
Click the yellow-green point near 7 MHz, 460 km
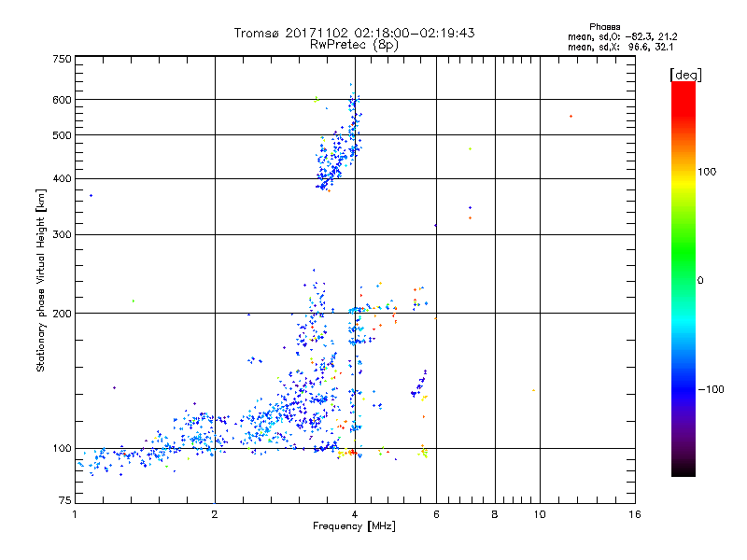[x=471, y=149]
